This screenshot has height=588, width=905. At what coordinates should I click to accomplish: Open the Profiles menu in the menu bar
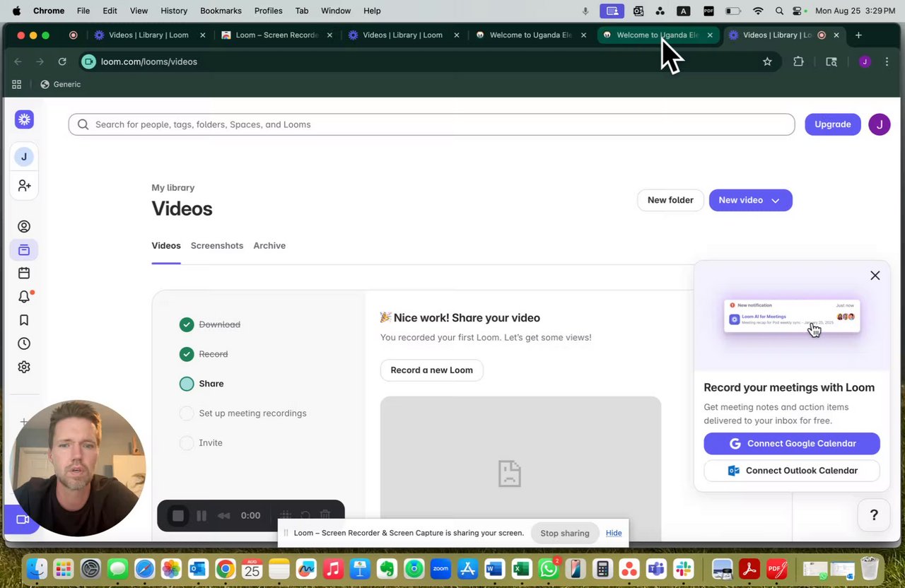(268, 11)
